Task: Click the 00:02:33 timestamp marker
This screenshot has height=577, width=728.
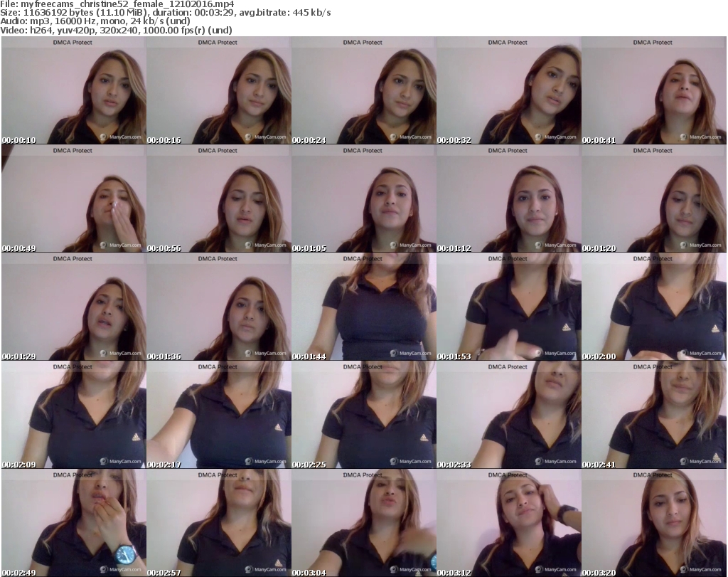Action: click(x=454, y=465)
